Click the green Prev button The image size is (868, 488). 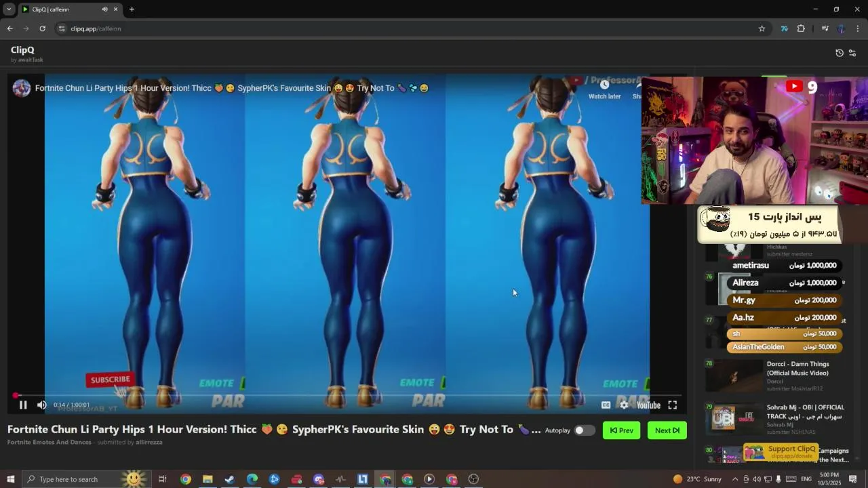click(621, 430)
